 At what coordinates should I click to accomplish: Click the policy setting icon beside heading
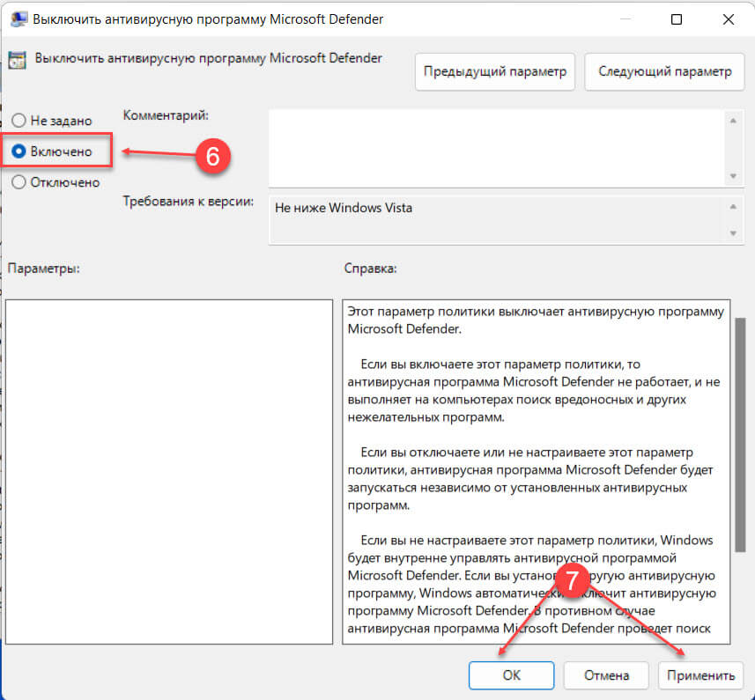click(x=18, y=60)
